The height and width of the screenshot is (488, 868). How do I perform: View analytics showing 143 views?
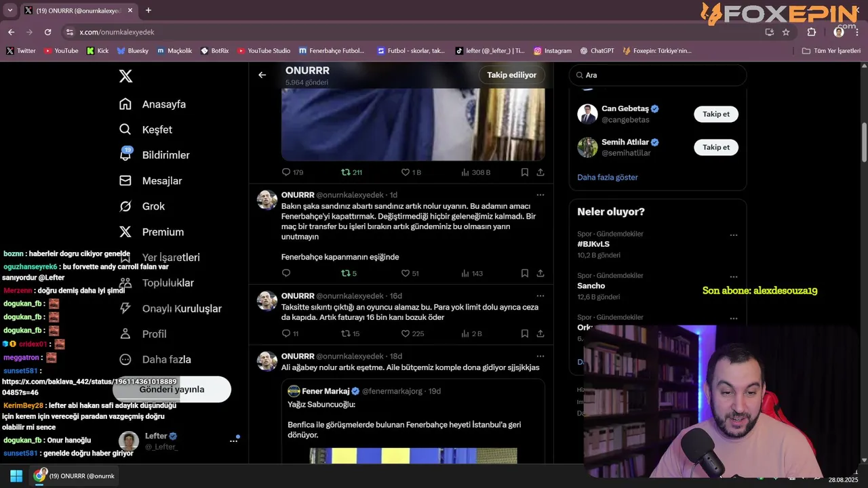pyautogui.click(x=471, y=273)
